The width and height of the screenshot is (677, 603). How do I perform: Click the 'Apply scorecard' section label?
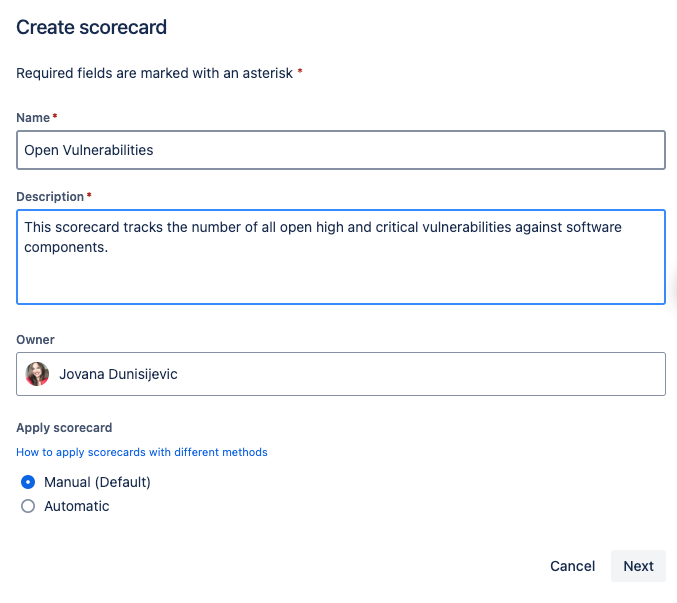(x=64, y=428)
